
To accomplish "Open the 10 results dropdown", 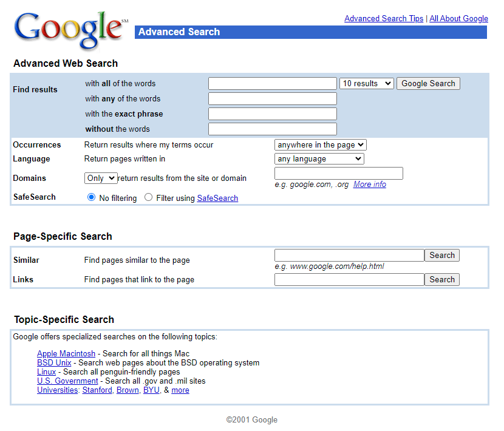I will tap(366, 84).
